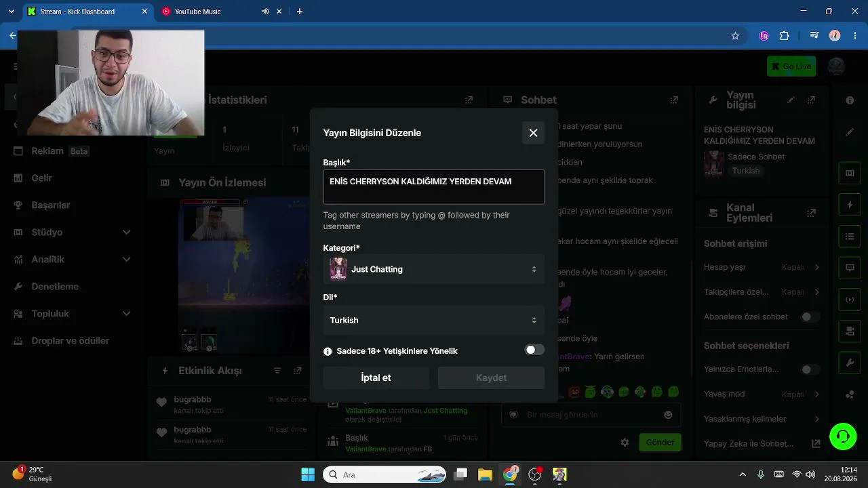Select channel actions icon in right rail
868x488 pixels.
(x=850, y=331)
